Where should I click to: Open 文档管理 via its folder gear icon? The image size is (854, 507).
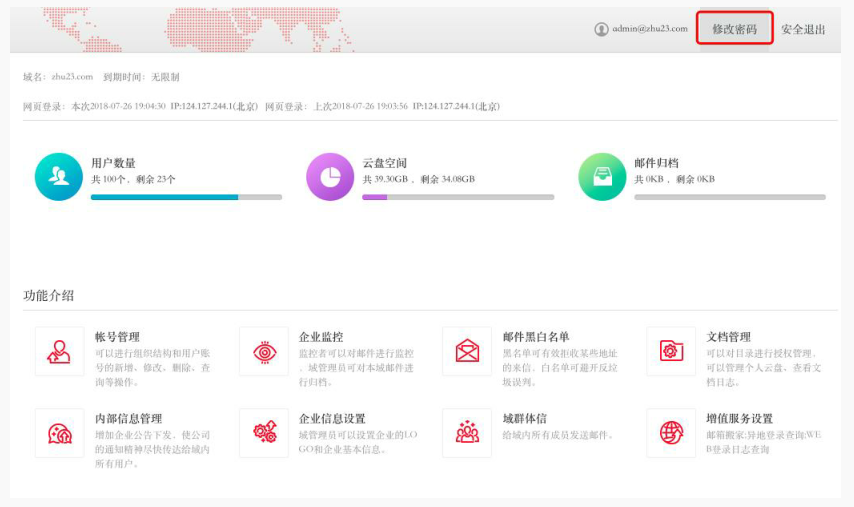[x=671, y=351]
